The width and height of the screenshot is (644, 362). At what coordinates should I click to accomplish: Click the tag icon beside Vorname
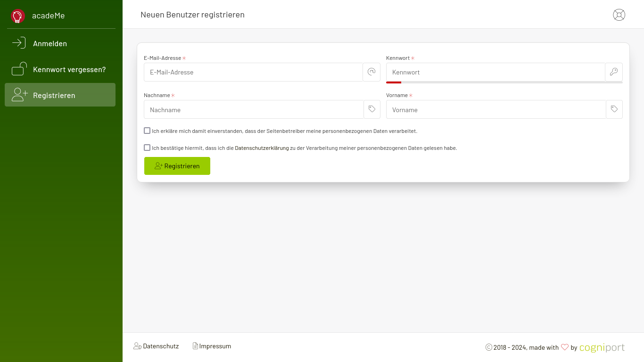point(614,109)
